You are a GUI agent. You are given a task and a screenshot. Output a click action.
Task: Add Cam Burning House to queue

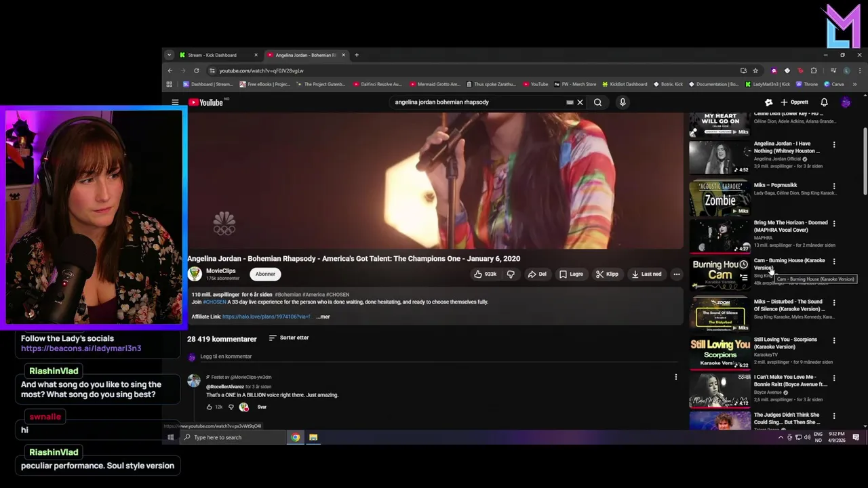[744, 277]
